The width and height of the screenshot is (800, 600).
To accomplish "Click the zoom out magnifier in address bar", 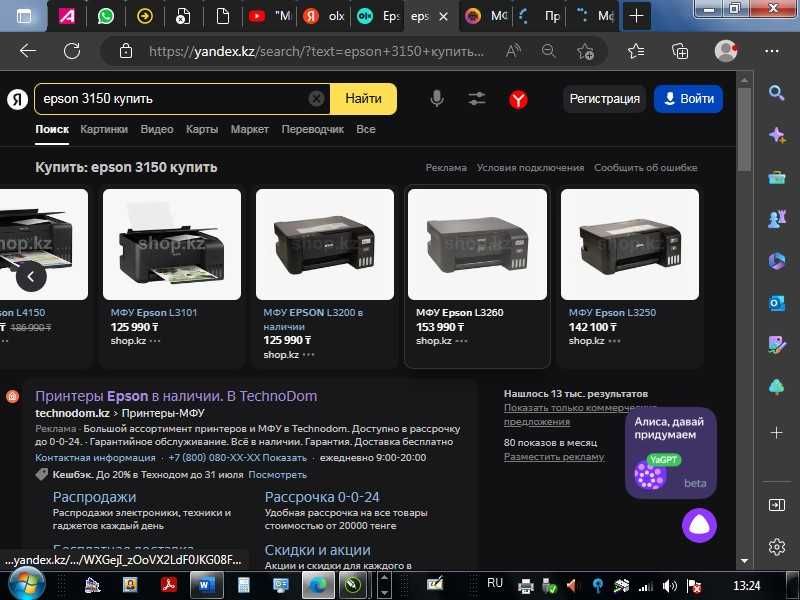I will tap(548, 51).
